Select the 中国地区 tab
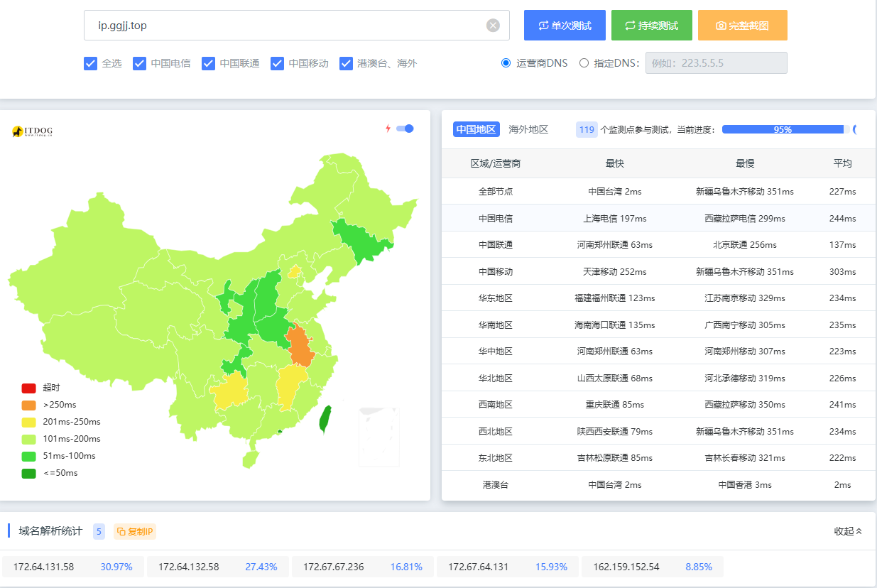Image resolution: width=877 pixels, height=588 pixels. click(476, 129)
